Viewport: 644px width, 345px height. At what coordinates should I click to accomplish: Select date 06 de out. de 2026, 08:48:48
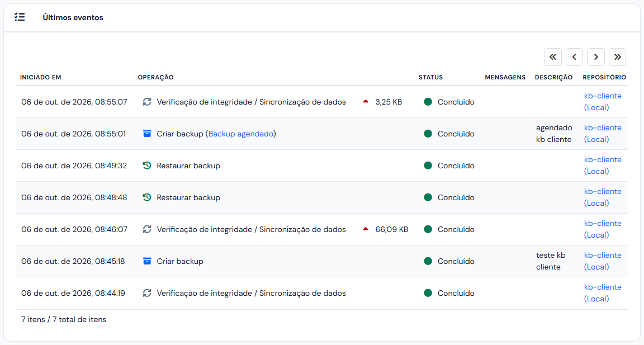[x=74, y=197]
